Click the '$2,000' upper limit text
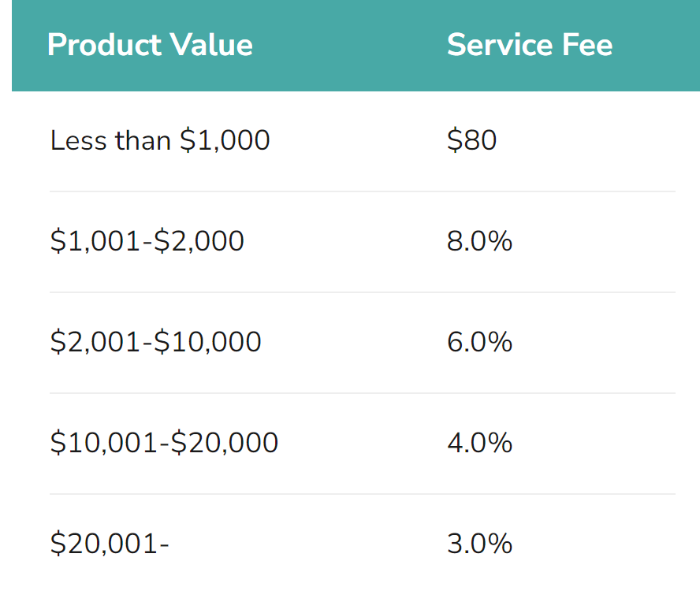This screenshot has width=700, height=613. (199, 241)
